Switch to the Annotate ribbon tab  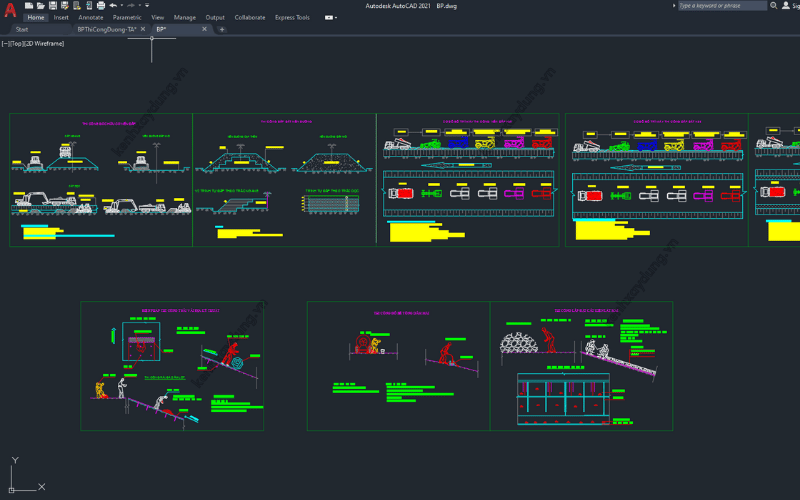coord(90,17)
